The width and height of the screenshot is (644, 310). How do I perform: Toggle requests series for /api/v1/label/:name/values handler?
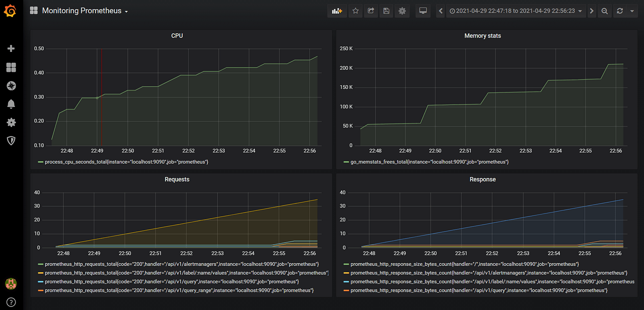[186, 273]
